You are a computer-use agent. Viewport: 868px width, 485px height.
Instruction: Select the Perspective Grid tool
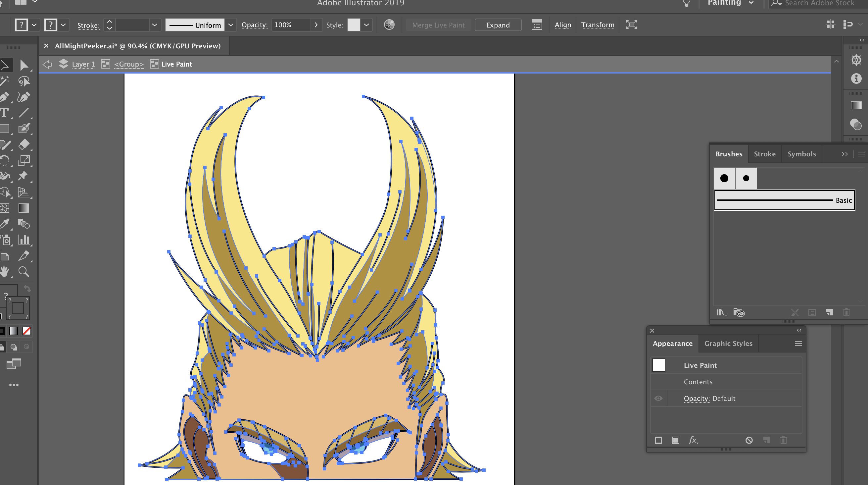[24, 192]
